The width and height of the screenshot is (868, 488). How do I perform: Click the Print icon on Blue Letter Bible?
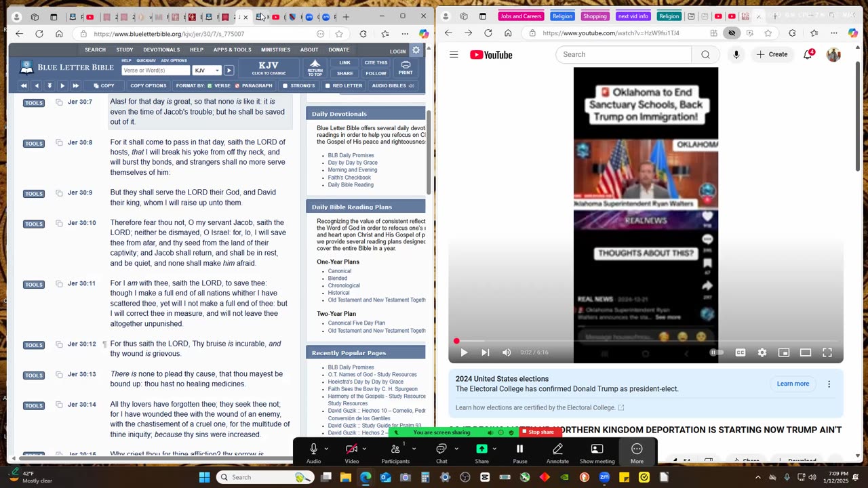coord(406,68)
